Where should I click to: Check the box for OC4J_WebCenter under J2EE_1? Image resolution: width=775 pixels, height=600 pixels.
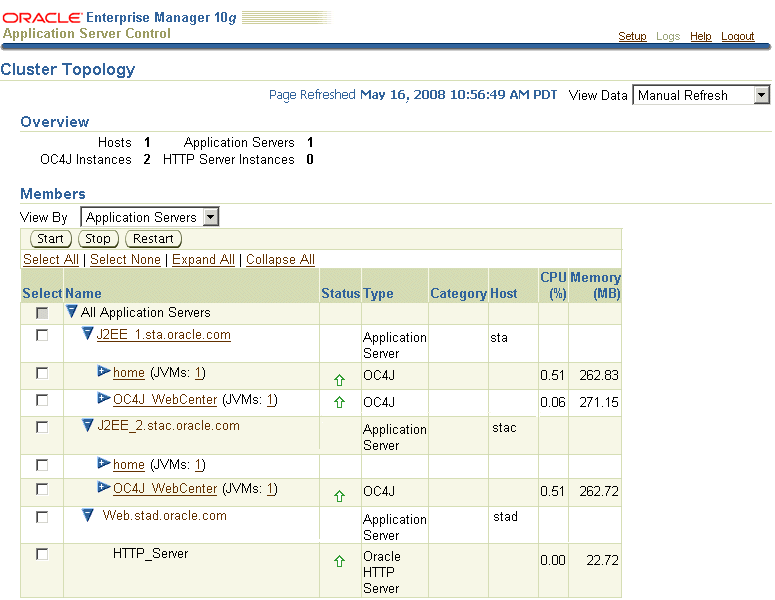pos(43,400)
